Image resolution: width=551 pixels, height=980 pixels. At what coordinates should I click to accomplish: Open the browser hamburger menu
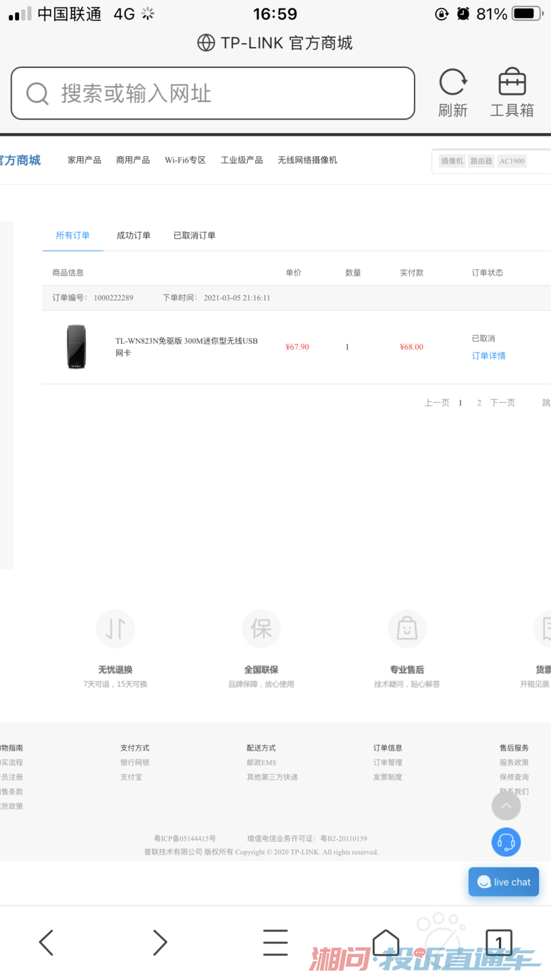click(275, 942)
